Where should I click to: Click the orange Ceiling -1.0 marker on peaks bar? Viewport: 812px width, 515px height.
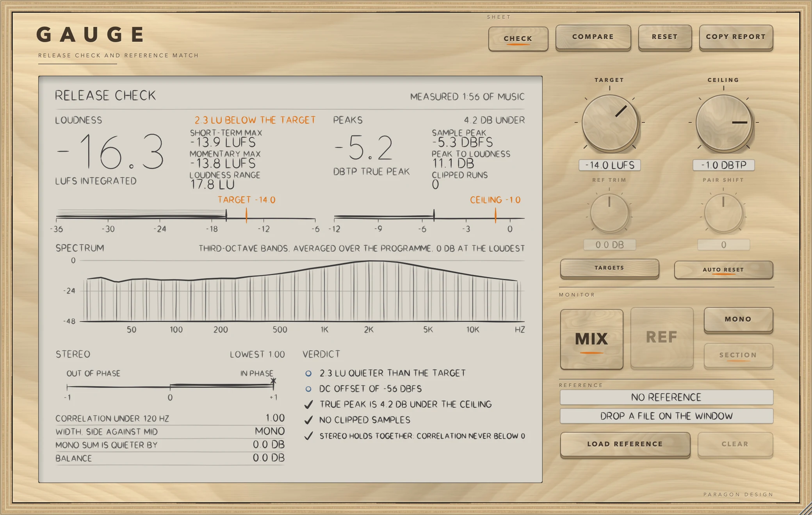click(495, 215)
